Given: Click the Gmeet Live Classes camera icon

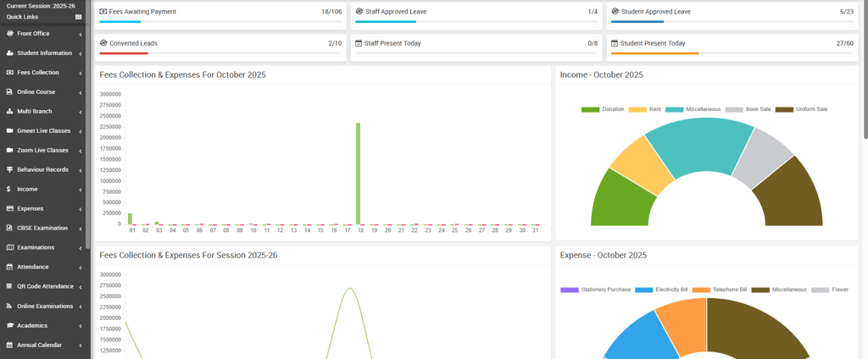Looking at the screenshot, I should 9,131.
